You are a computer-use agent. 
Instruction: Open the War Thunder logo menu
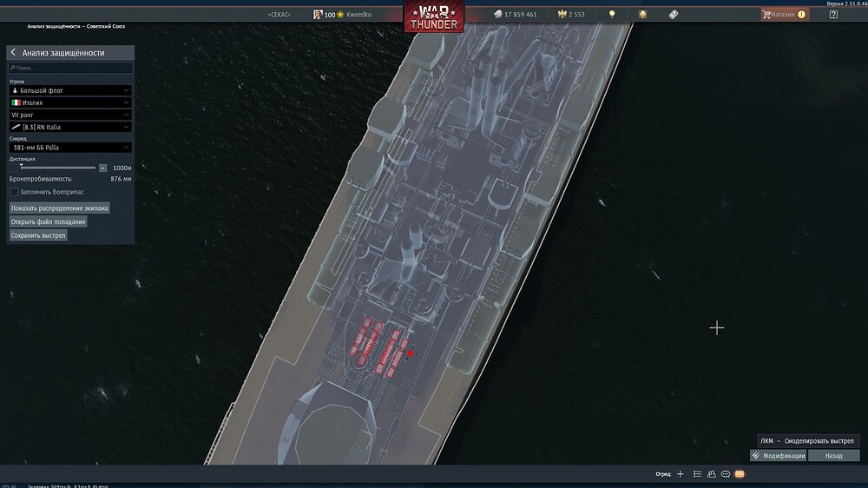click(x=434, y=16)
